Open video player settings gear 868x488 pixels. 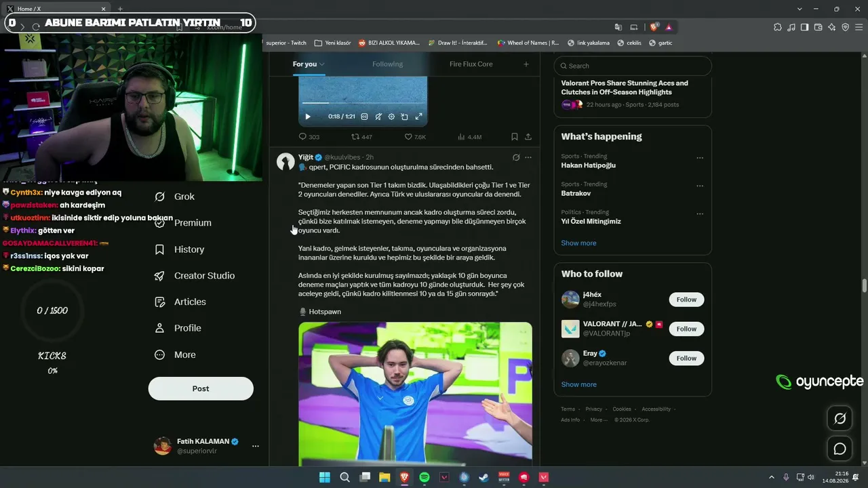391,117
